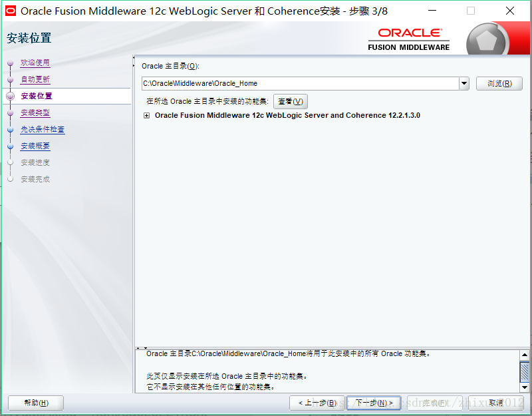
Task: Click the 安装类型 step bullet icon
Action: pos(10,112)
